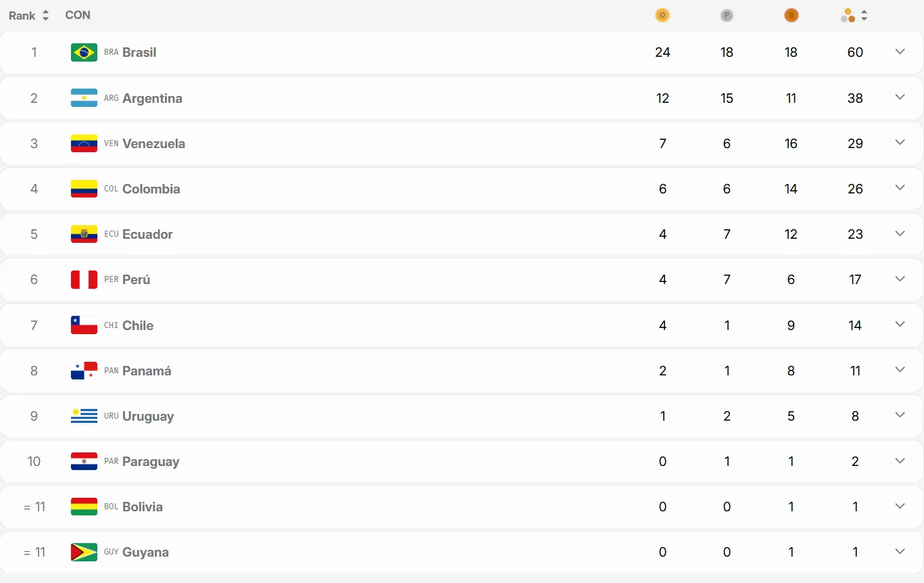Click the gold medal column icon
The image size is (924, 583).
[x=662, y=16]
